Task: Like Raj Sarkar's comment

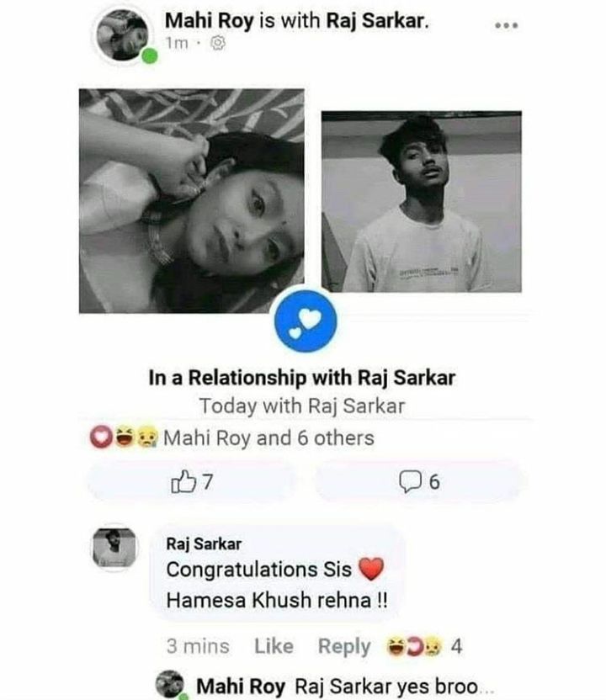Action: point(274,646)
